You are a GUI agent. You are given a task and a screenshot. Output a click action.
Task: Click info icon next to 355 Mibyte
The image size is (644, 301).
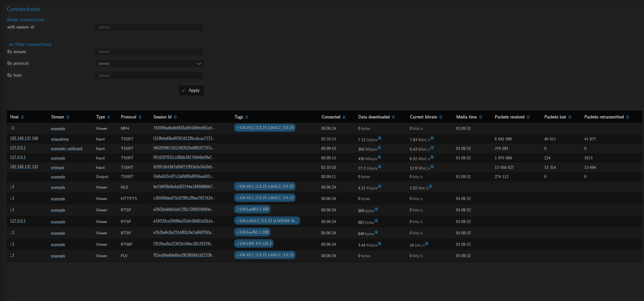click(379, 148)
